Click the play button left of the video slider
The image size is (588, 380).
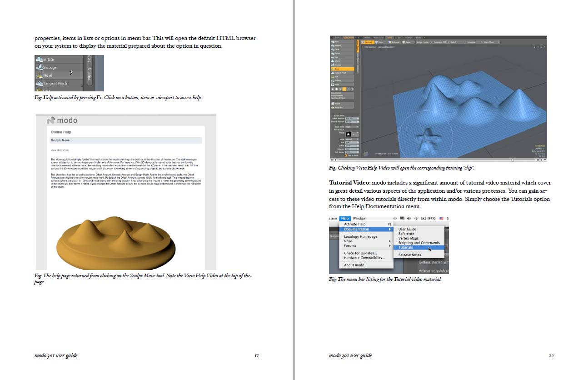(x=335, y=160)
